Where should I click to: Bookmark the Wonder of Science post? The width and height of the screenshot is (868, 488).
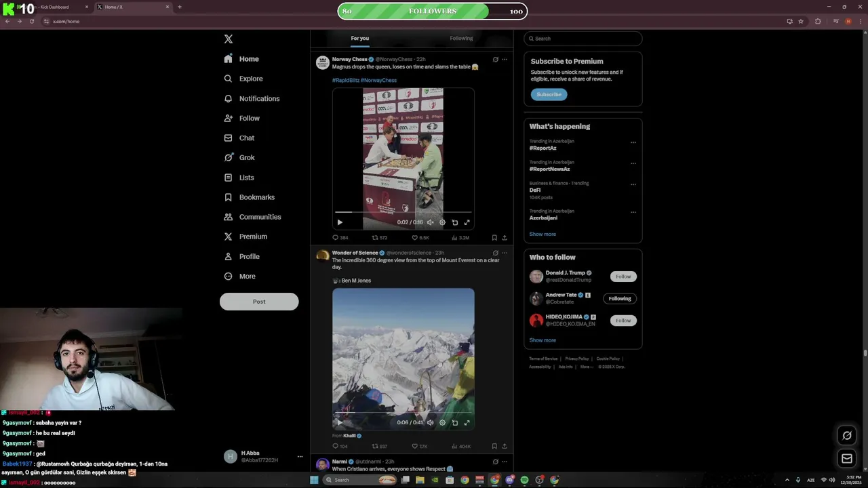pos(494,447)
